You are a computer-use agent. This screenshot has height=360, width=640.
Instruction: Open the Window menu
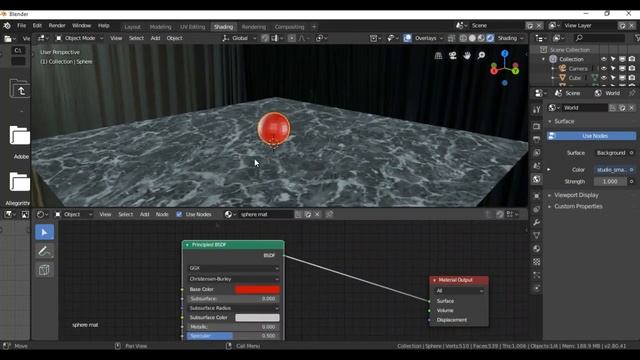pyautogui.click(x=81, y=25)
